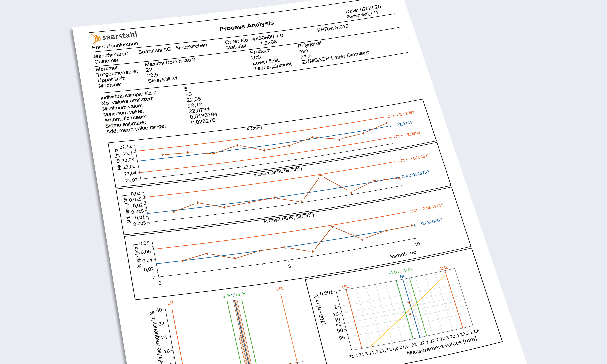Click the 'M' label in probability plot

click(x=402, y=277)
